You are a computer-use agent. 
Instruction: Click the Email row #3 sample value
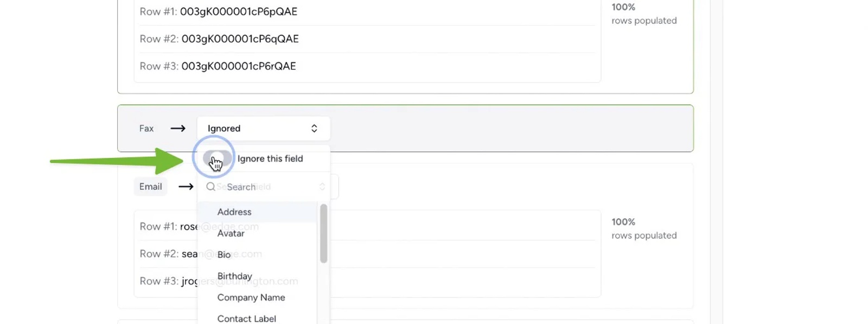click(240, 281)
